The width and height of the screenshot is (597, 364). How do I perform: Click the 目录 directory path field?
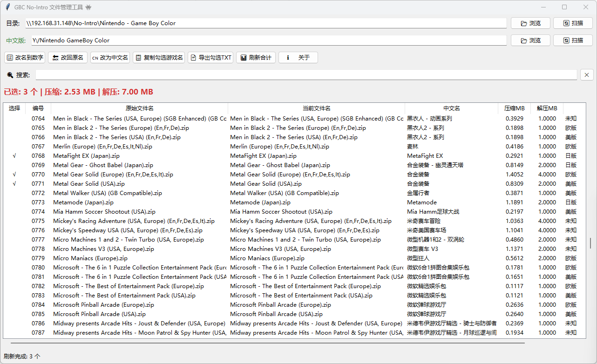(x=266, y=23)
